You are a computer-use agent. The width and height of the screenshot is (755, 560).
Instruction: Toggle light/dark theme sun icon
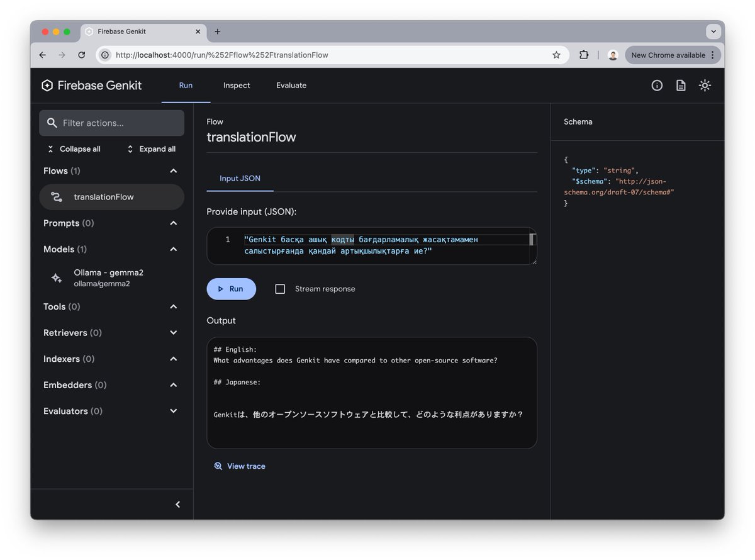point(705,86)
